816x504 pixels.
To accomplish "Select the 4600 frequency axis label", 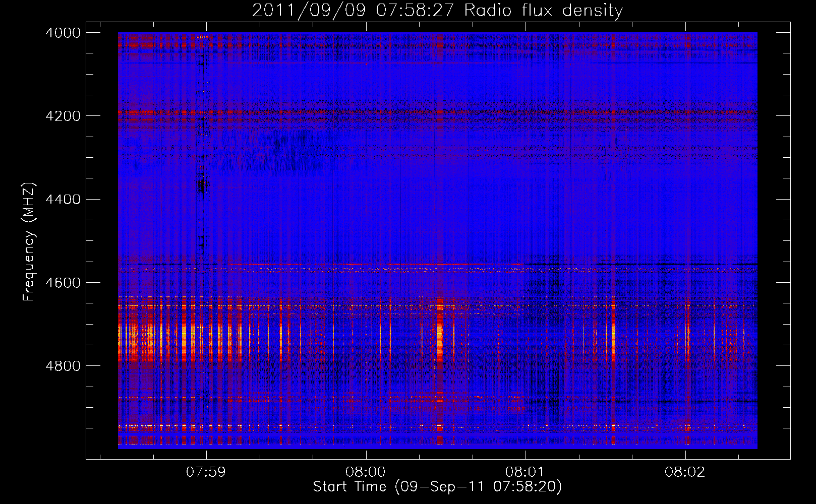I will point(63,283).
